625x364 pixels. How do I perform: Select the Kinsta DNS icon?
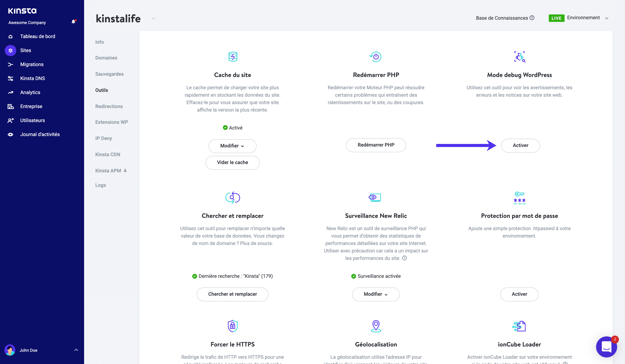tap(11, 78)
